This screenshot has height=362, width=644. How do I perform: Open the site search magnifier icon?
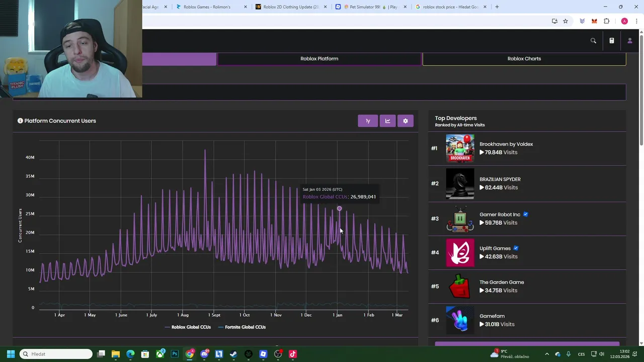click(593, 41)
